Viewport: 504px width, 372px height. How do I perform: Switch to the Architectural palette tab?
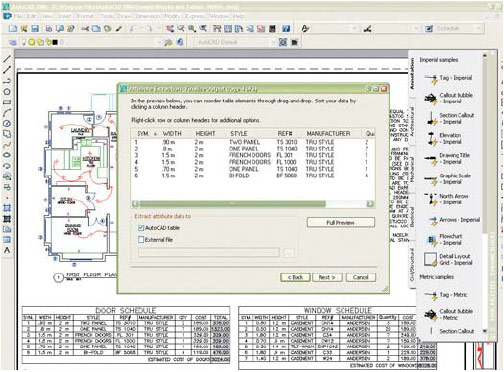point(412,122)
